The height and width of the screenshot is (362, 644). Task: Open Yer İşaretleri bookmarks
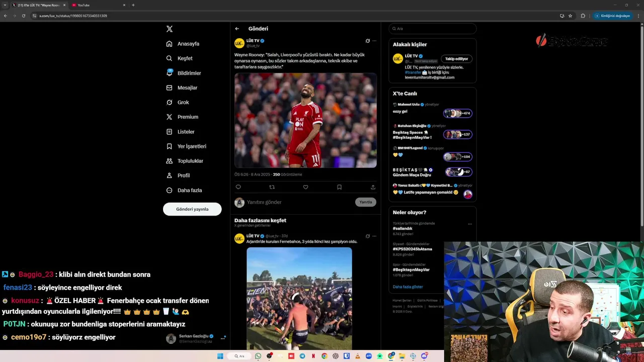[x=186, y=146]
